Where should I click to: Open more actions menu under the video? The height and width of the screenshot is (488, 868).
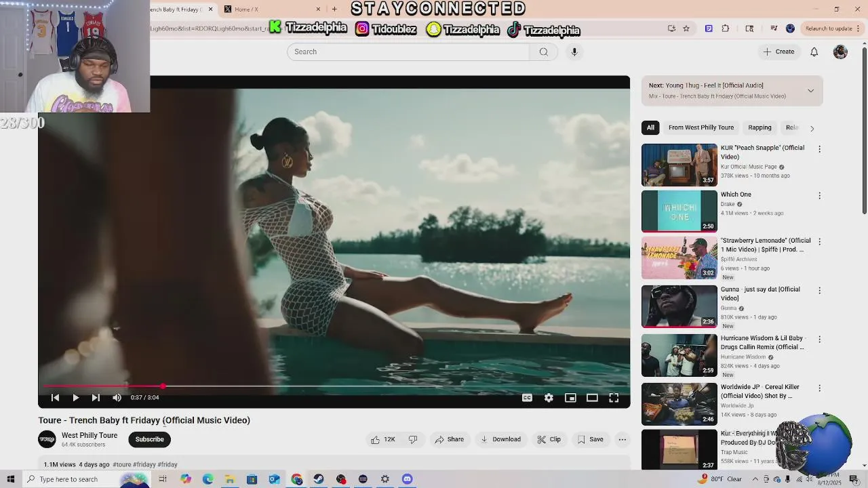[x=622, y=439]
